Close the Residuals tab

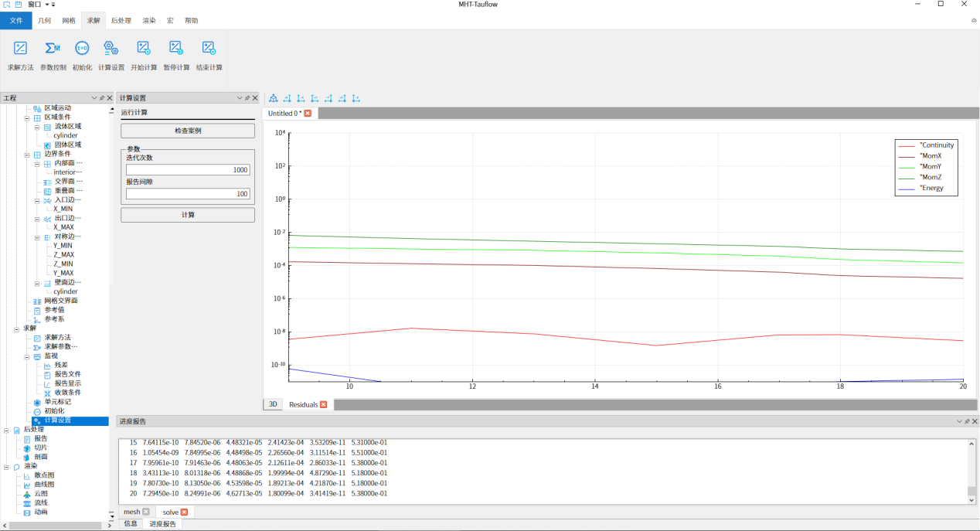click(323, 404)
